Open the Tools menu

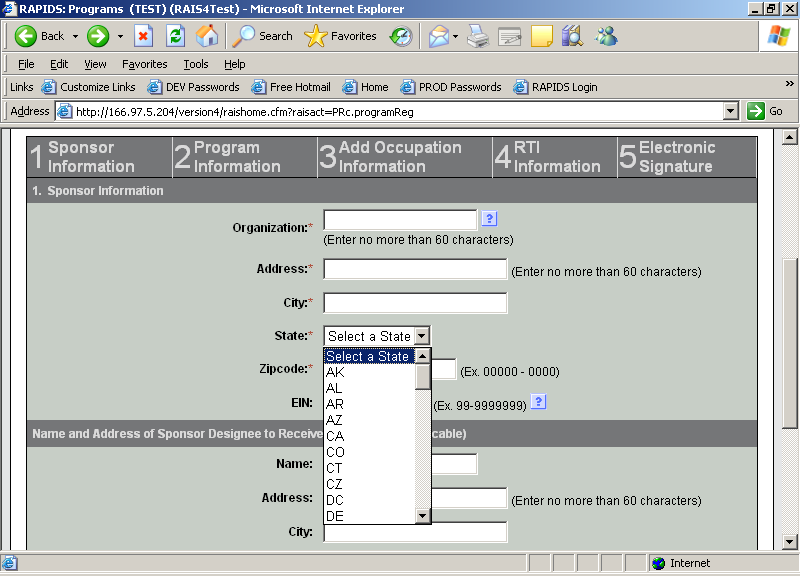[x=196, y=64]
